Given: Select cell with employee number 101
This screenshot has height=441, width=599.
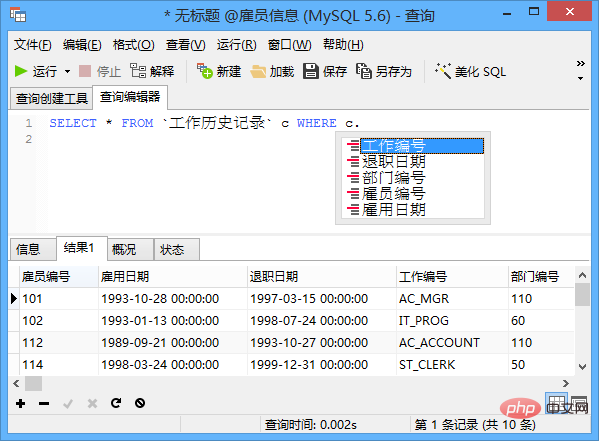Looking at the screenshot, I should [x=59, y=298].
